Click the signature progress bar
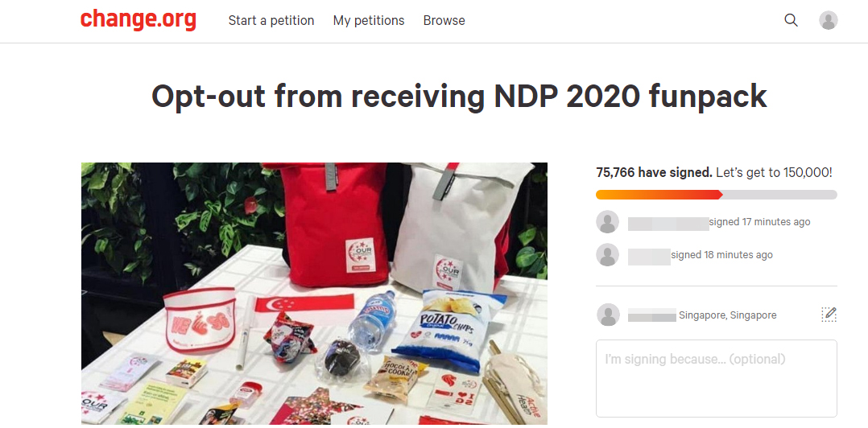The width and height of the screenshot is (868, 428). (x=716, y=195)
